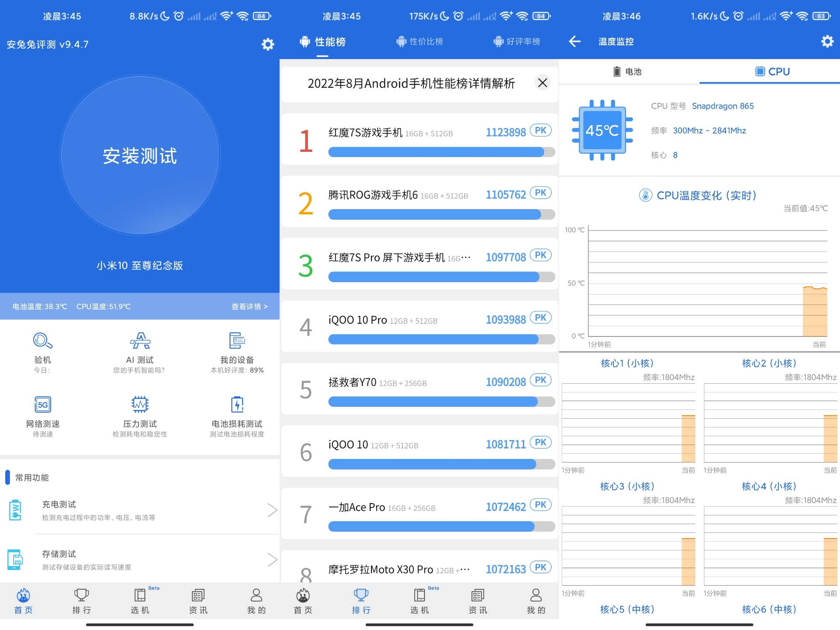840x630 pixels.
Task: Open settings gear on AnTuTu home screen
Action: [267, 44]
